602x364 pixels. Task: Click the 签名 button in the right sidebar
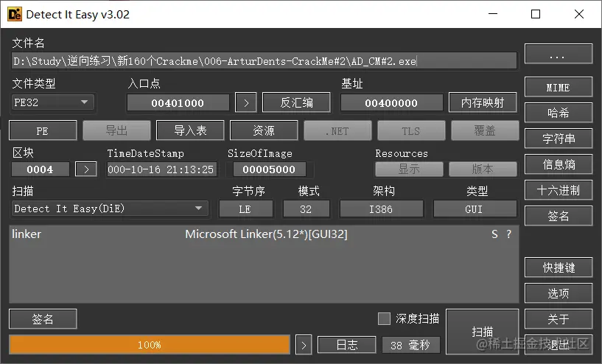[x=559, y=216]
